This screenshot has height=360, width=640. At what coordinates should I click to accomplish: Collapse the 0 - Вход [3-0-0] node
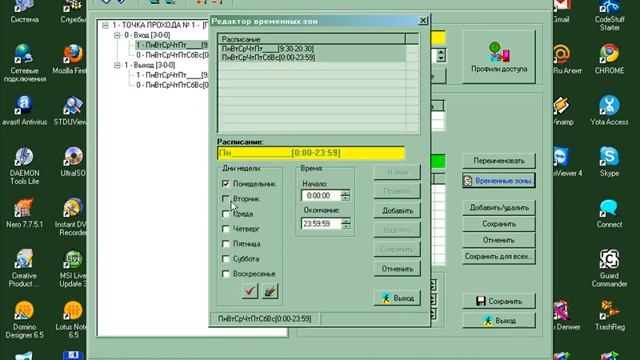(x=117, y=36)
